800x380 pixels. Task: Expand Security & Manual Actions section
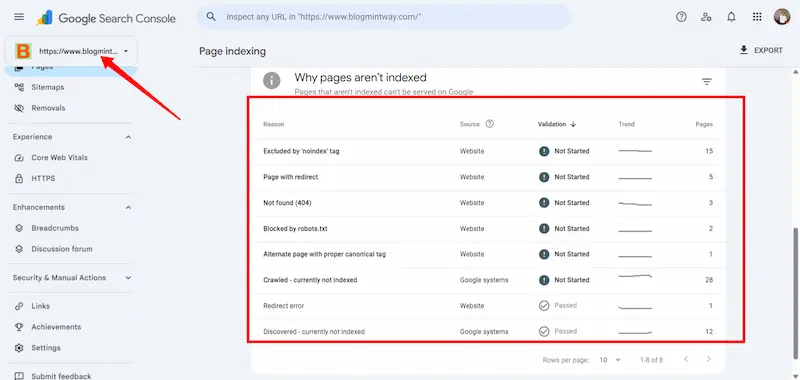coord(128,278)
